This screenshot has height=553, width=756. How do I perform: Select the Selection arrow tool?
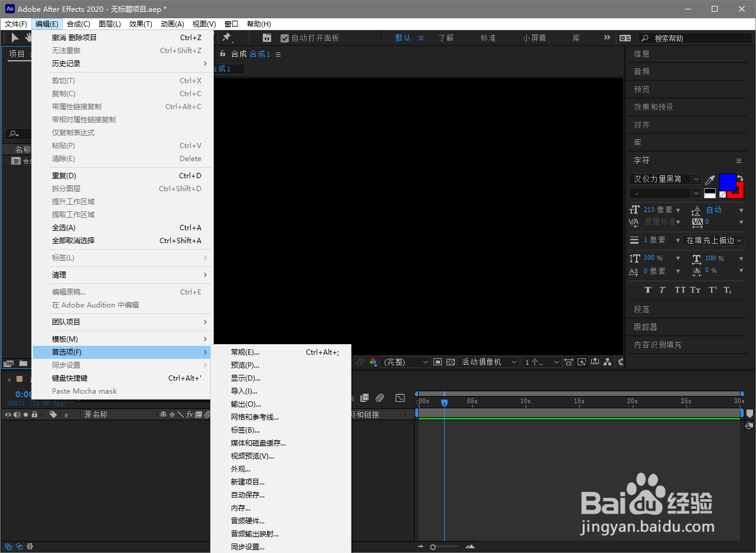coord(15,38)
